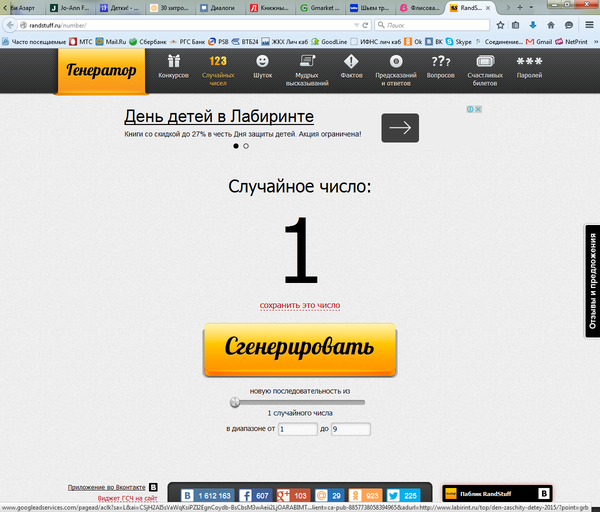Image resolution: width=600 pixels, height=512 pixels.
Task: Share via the VK button showing 1 612 163
Action: click(207, 495)
